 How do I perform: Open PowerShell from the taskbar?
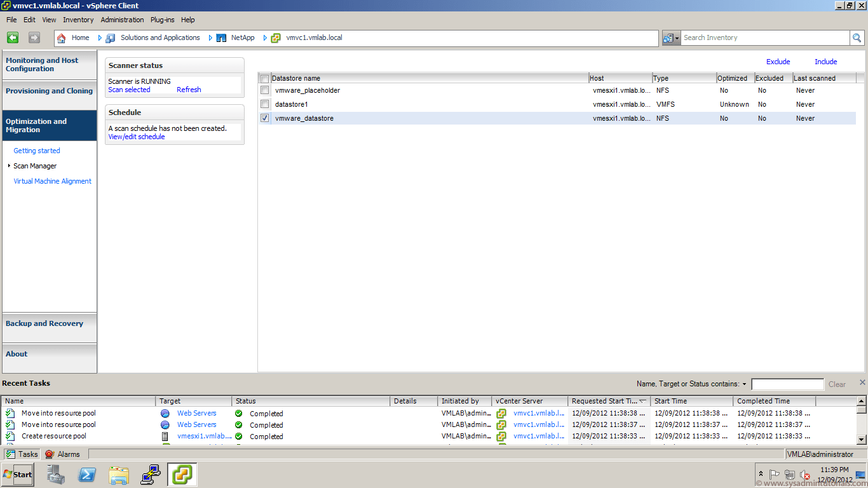pos(87,475)
